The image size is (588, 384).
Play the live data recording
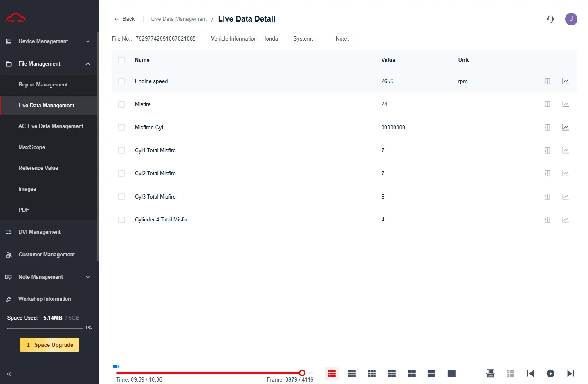click(550, 373)
